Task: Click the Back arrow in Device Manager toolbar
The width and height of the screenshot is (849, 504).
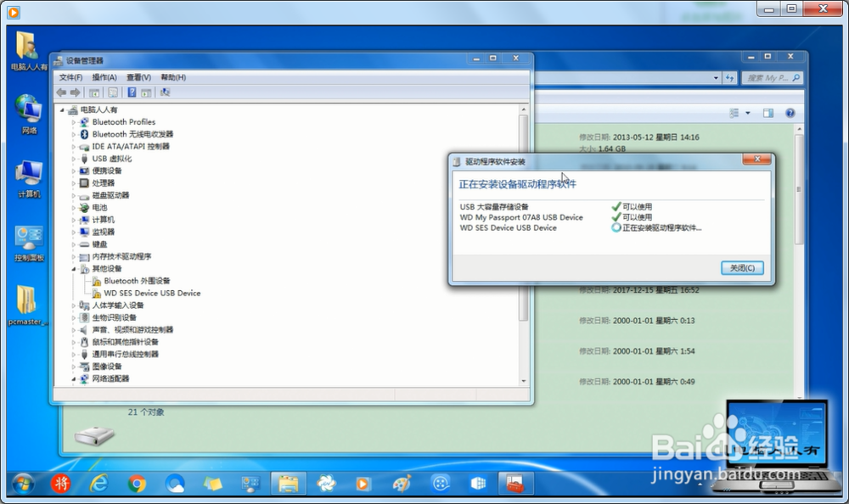Action: coord(62,92)
